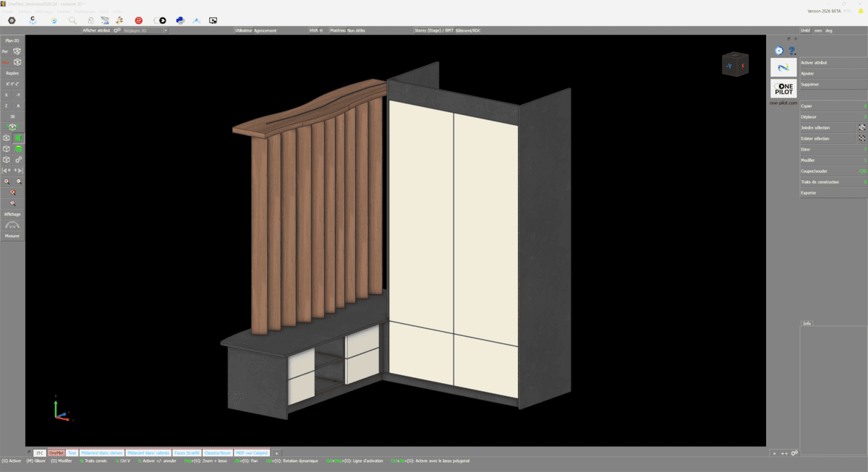Select the Faces Stratifié tab
The width and height of the screenshot is (868, 472).
187,452
